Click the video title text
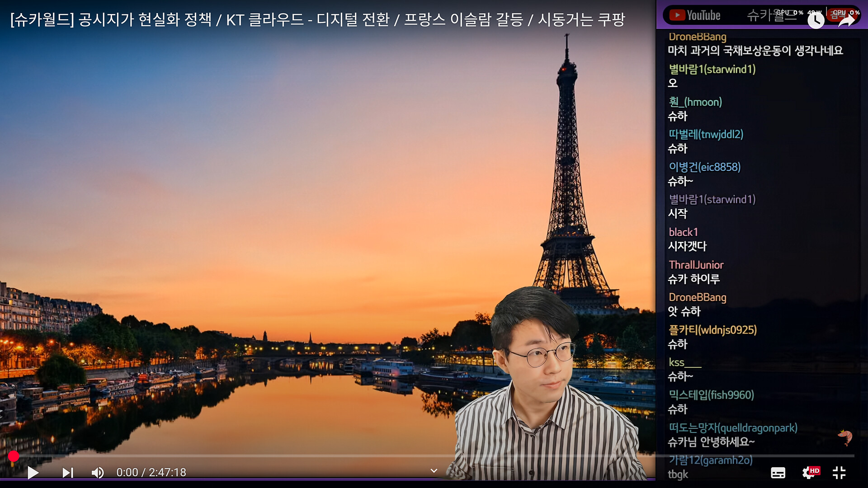Screen dimensions: 868x488 (x=317, y=19)
